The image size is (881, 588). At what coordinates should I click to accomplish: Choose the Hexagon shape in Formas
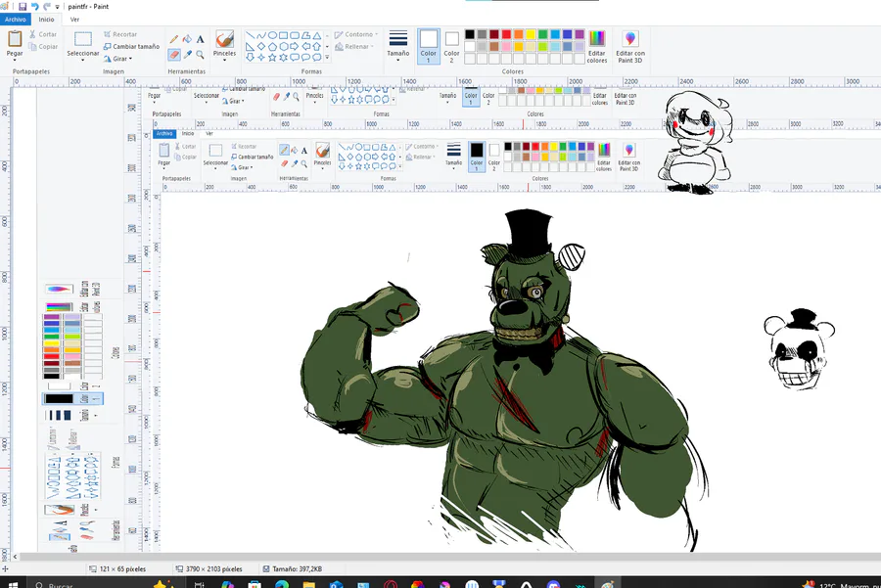click(284, 47)
